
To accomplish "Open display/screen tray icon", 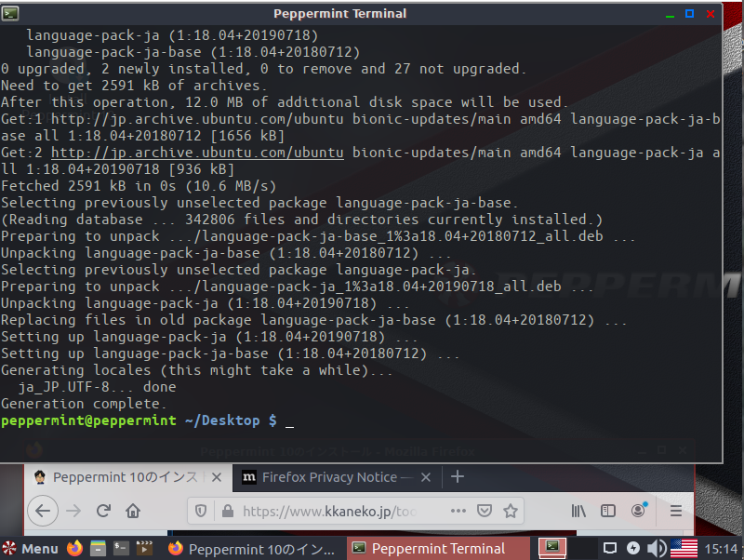I will (x=610, y=549).
